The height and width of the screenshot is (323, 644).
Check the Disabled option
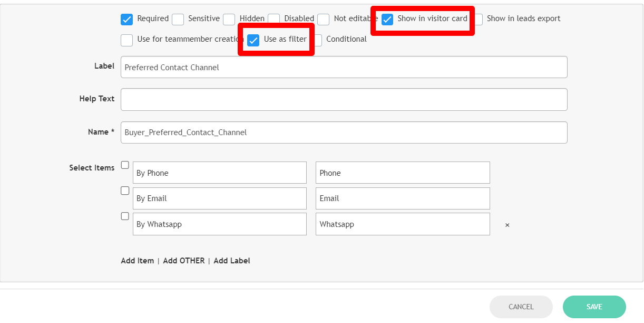274,20
